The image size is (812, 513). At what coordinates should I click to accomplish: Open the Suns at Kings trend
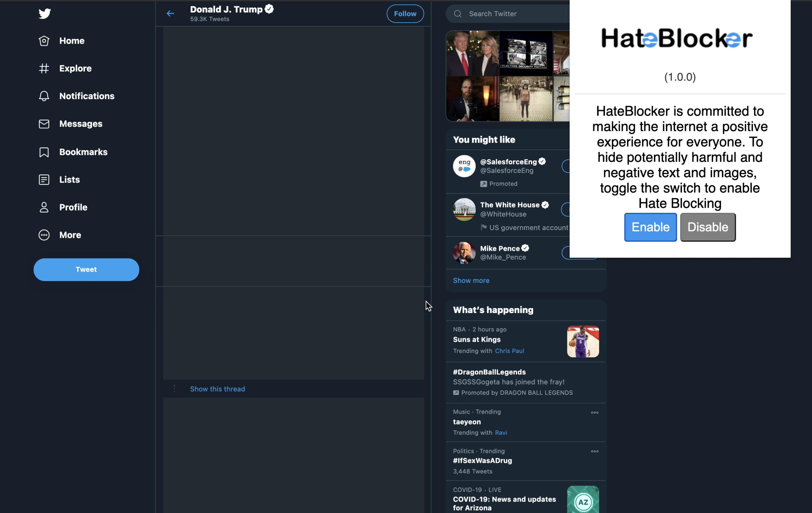tap(476, 339)
